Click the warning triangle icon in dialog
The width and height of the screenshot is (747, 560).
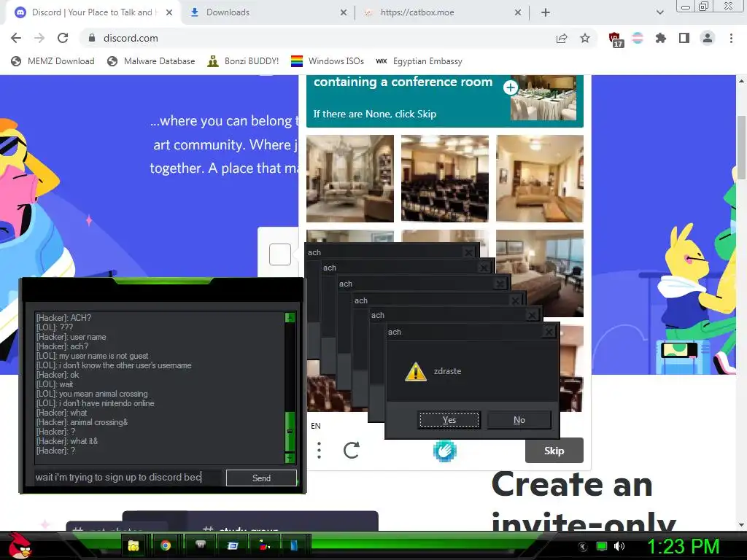coord(415,371)
